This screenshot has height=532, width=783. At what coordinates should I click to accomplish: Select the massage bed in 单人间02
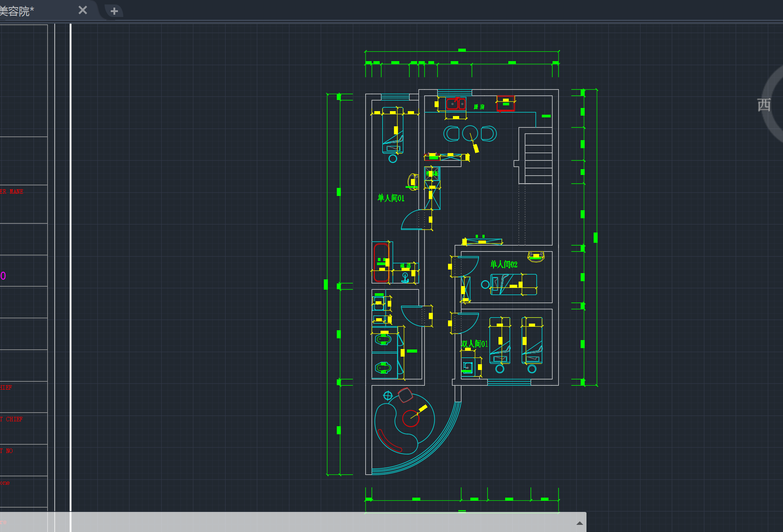pos(514,284)
